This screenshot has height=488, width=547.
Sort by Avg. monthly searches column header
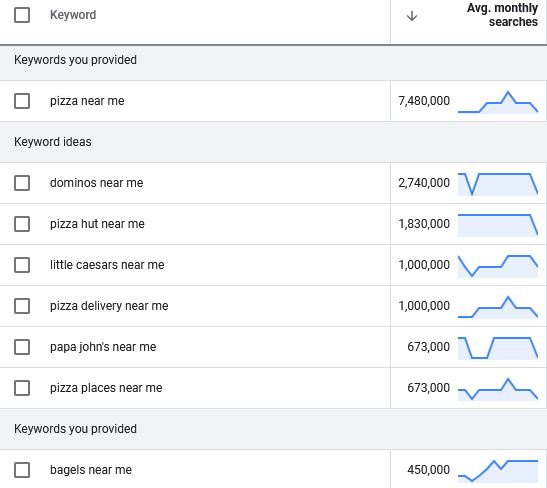tap(502, 15)
